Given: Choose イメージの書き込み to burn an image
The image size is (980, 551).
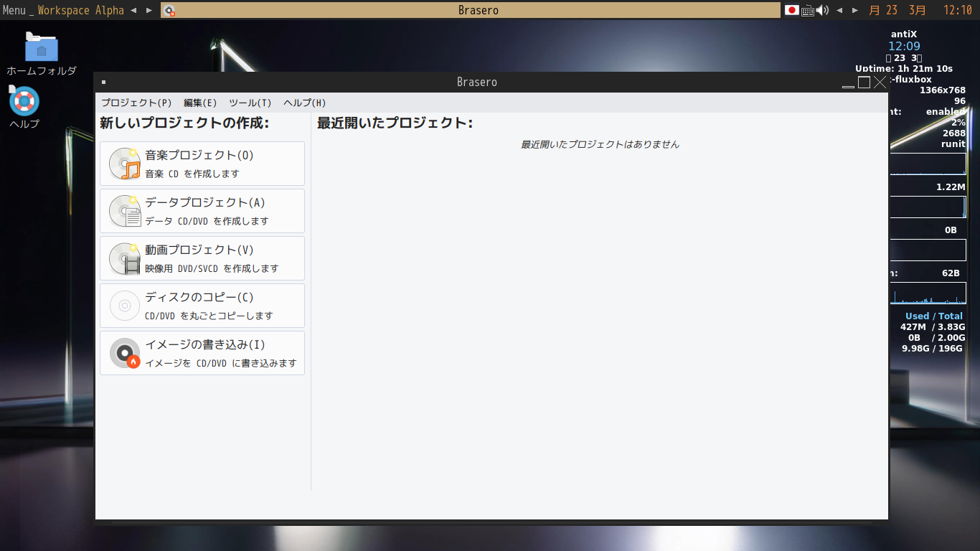Looking at the screenshot, I should click(202, 352).
